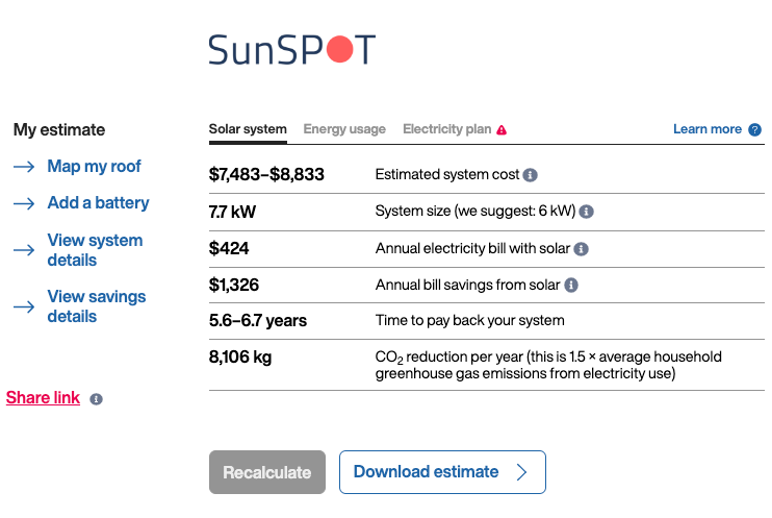Click the 5.6–6.7 years payback value
Image resolution: width=772 pixels, height=518 pixels.
257,321
